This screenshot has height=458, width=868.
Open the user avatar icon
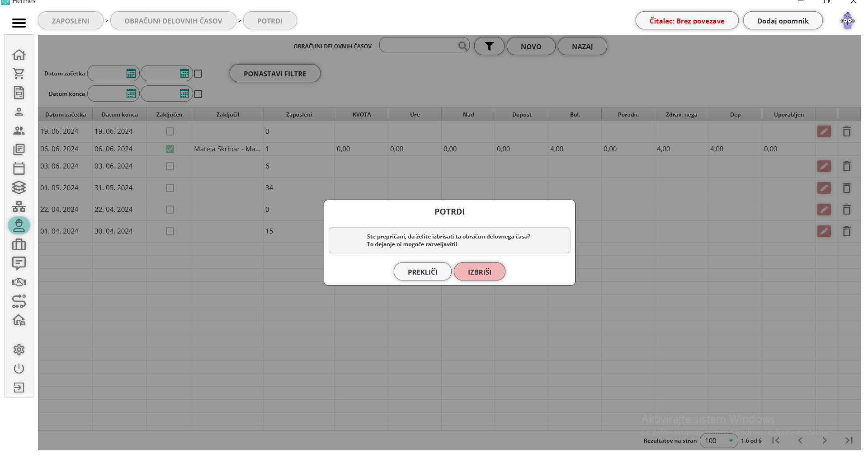[x=848, y=20]
